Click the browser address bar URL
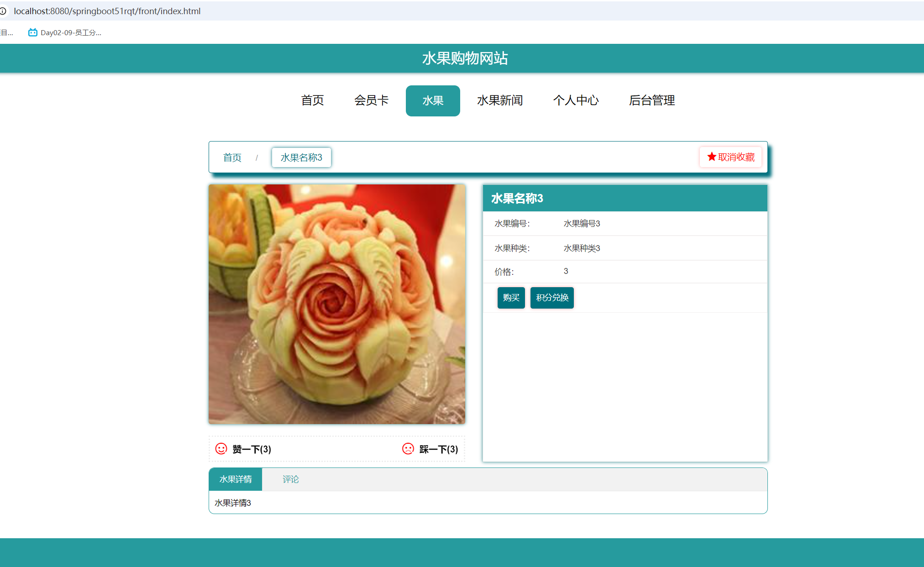Screen dimensions: 924x567 coord(107,11)
